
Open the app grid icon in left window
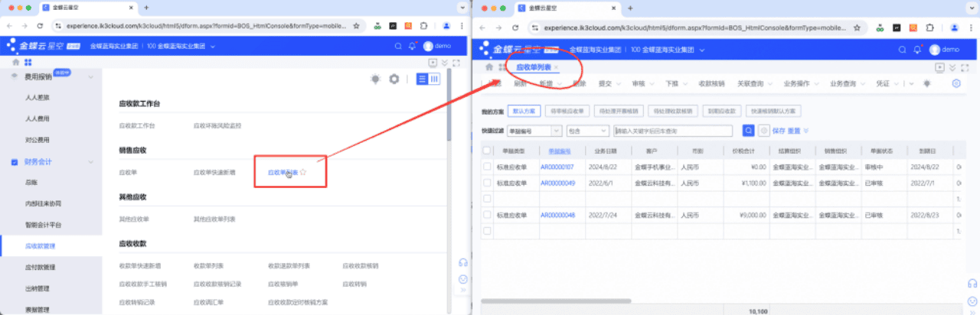click(x=28, y=62)
